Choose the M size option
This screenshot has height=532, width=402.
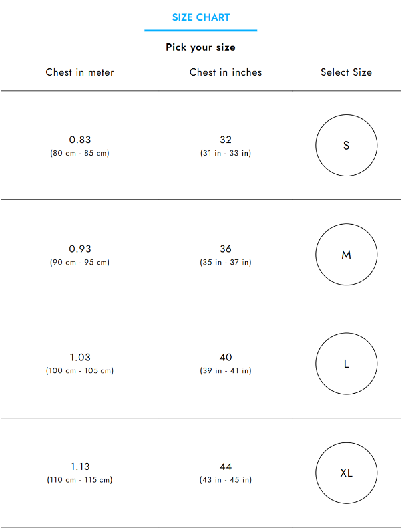pos(346,255)
